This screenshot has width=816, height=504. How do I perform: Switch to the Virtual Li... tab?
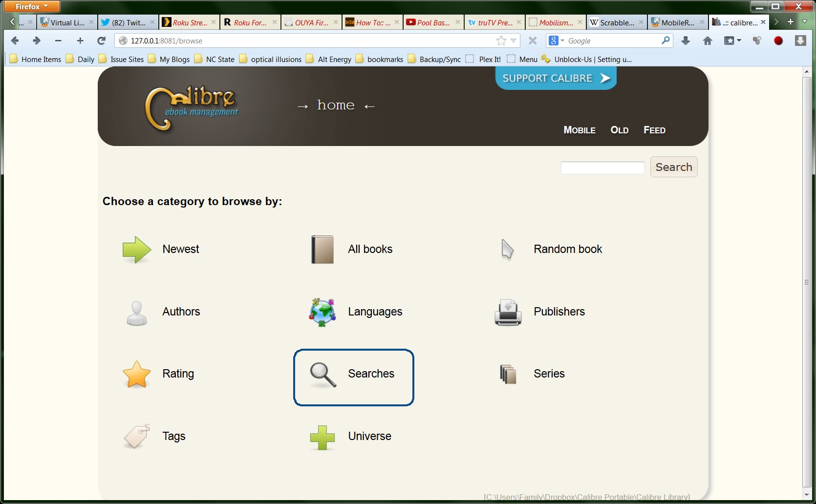pyautogui.click(x=67, y=22)
